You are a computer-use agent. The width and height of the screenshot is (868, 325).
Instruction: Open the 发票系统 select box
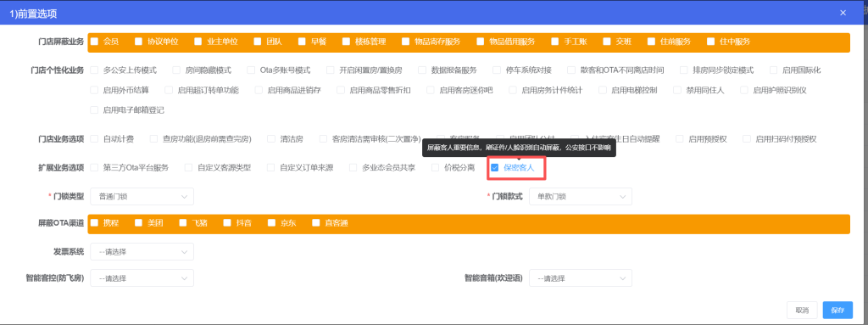click(142, 252)
